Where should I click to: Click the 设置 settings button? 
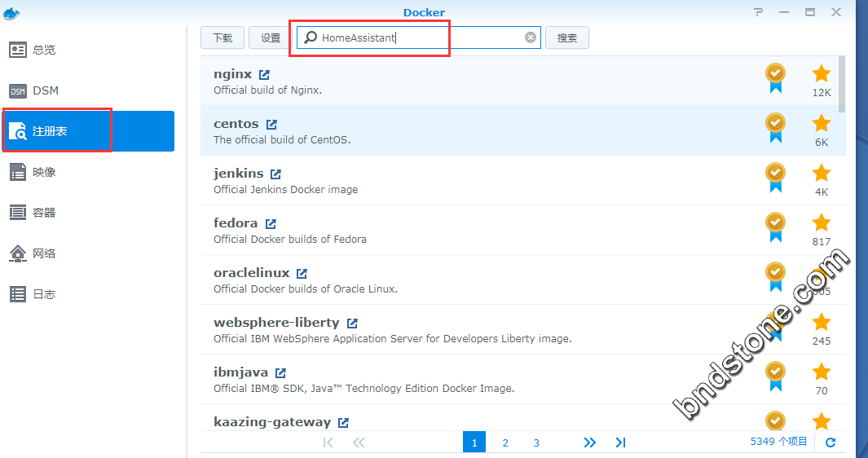click(271, 37)
